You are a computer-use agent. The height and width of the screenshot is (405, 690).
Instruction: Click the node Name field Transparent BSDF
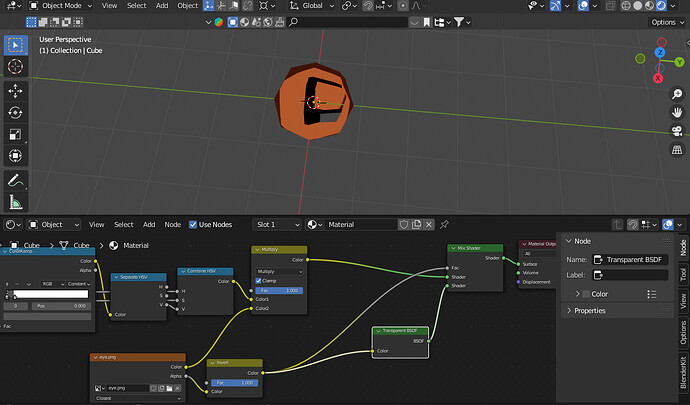click(630, 260)
